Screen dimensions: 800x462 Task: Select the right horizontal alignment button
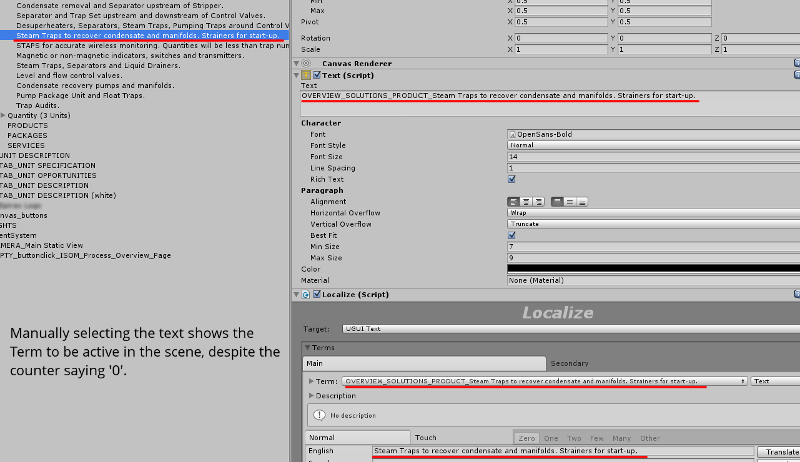[538, 202]
